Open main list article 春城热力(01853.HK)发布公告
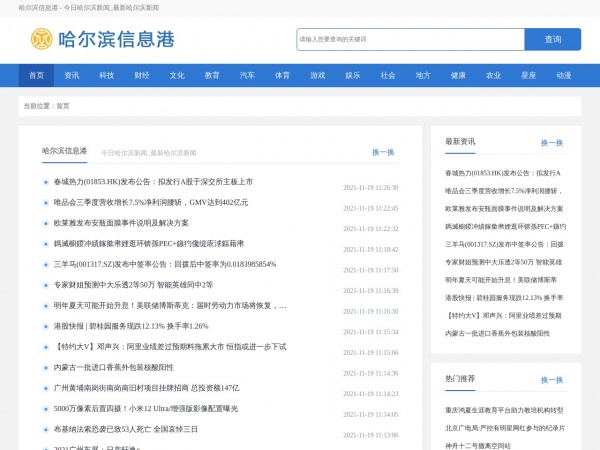This screenshot has width=600, height=450. point(153,182)
